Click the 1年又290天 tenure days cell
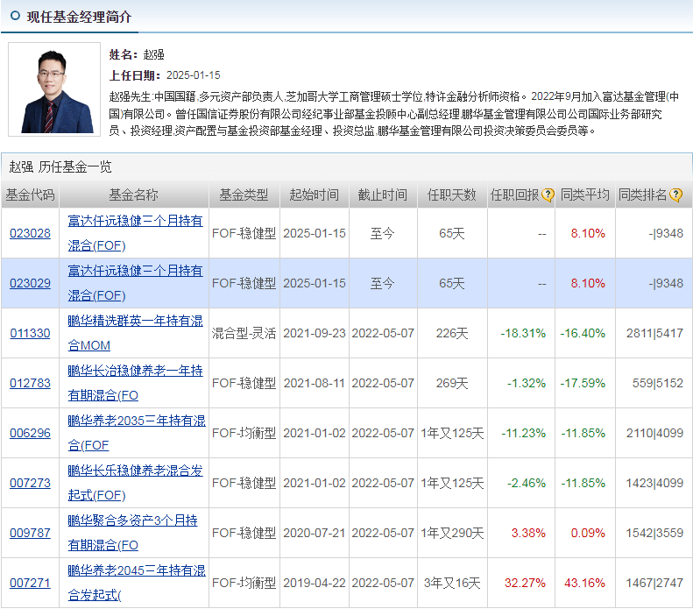 click(452, 533)
